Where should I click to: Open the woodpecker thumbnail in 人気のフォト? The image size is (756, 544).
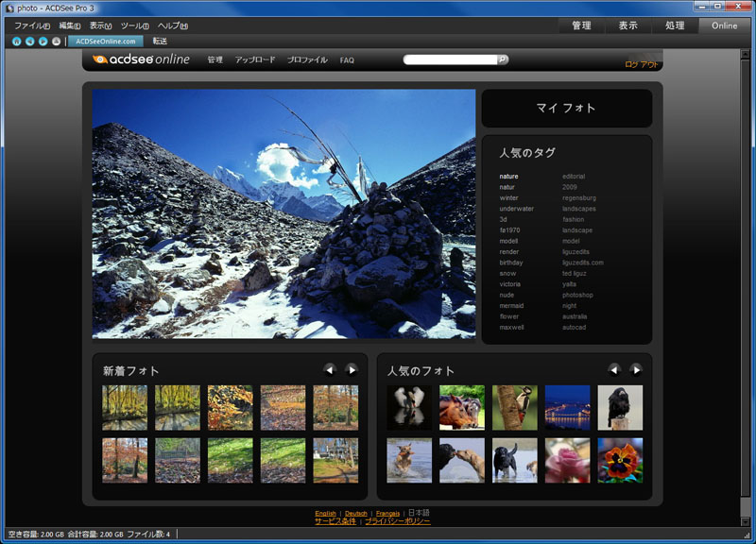point(514,407)
